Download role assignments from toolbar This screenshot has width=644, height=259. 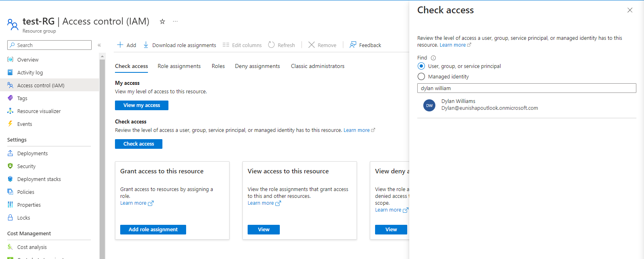pyautogui.click(x=180, y=45)
